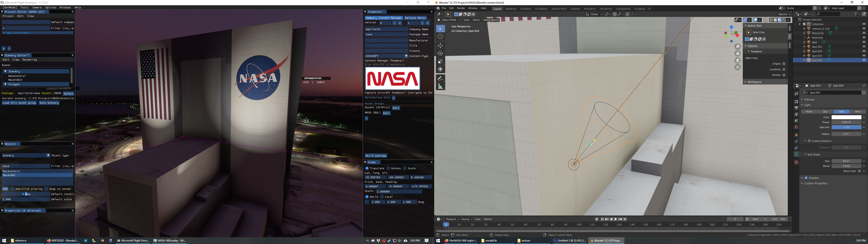The width and height of the screenshot is (868, 244).
Task: Open the Object Mode dropdown
Action: click(449, 20)
